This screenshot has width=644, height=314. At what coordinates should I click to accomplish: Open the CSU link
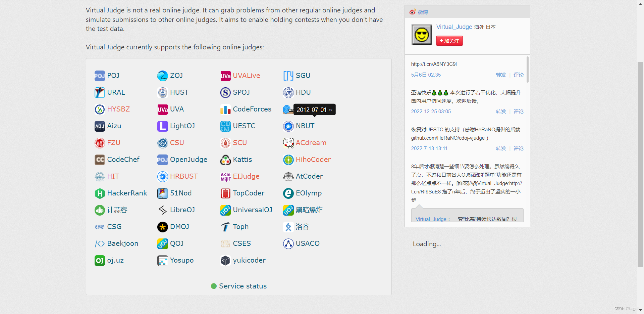point(177,143)
